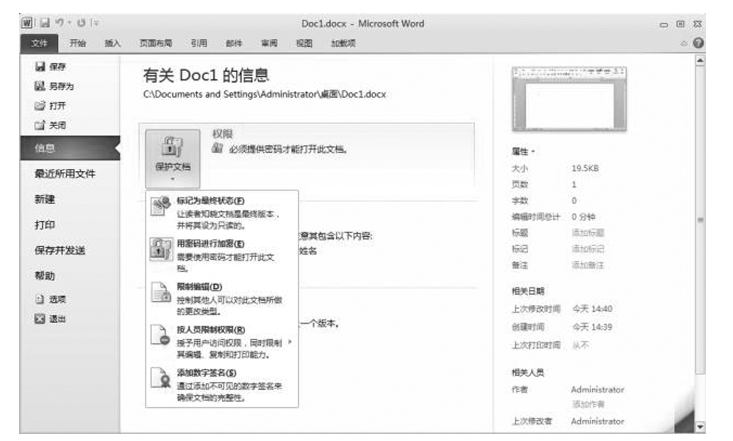Click 退出 in the sidebar
The width and height of the screenshot is (733, 441).
pyautogui.click(x=50, y=319)
